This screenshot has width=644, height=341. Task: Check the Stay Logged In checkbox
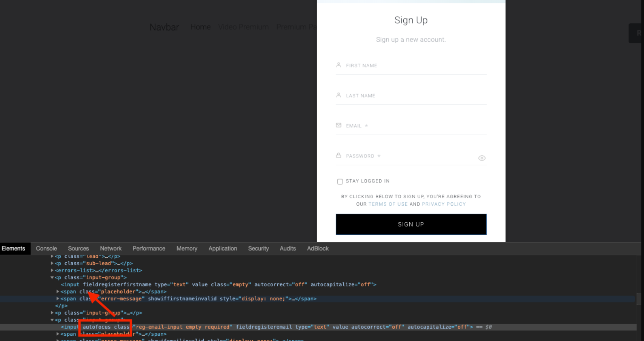(x=340, y=182)
